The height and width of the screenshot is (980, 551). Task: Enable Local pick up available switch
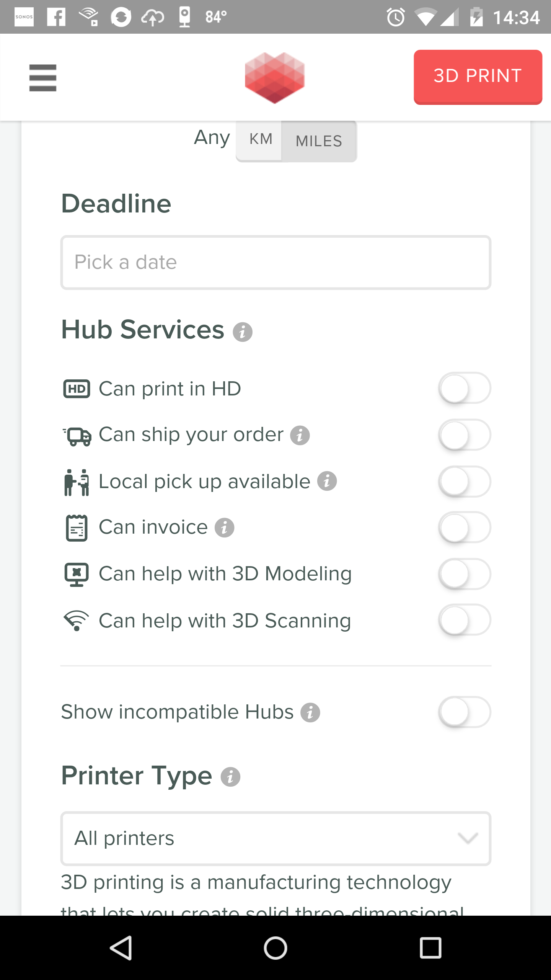pyautogui.click(x=464, y=482)
